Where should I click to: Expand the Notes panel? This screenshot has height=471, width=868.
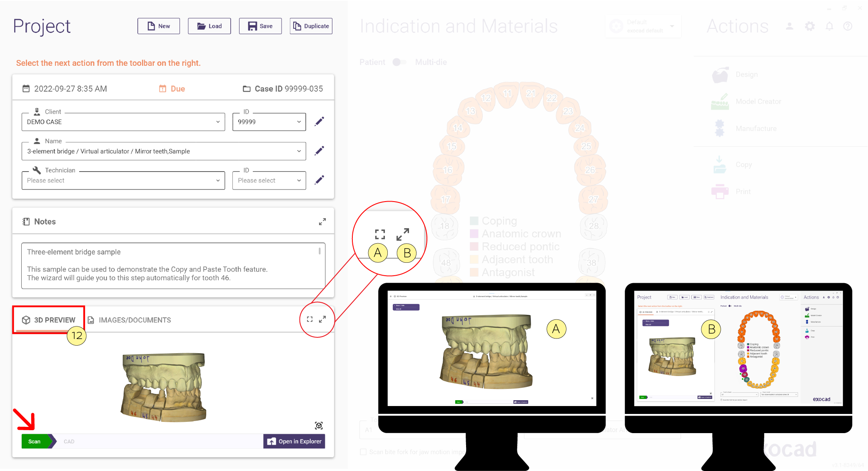tap(322, 222)
